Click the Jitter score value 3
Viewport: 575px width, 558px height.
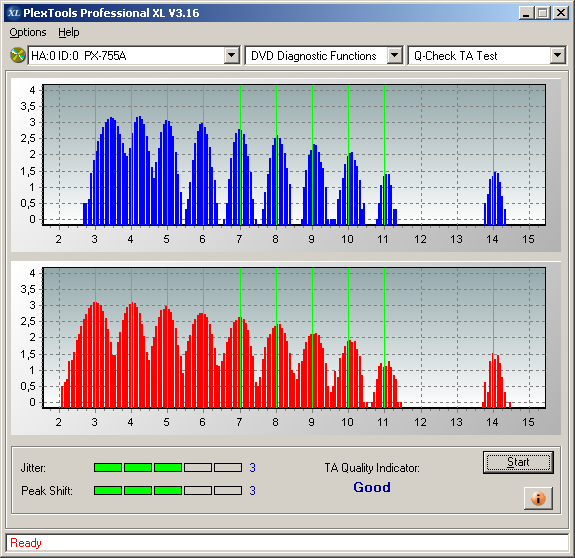pos(252,467)
